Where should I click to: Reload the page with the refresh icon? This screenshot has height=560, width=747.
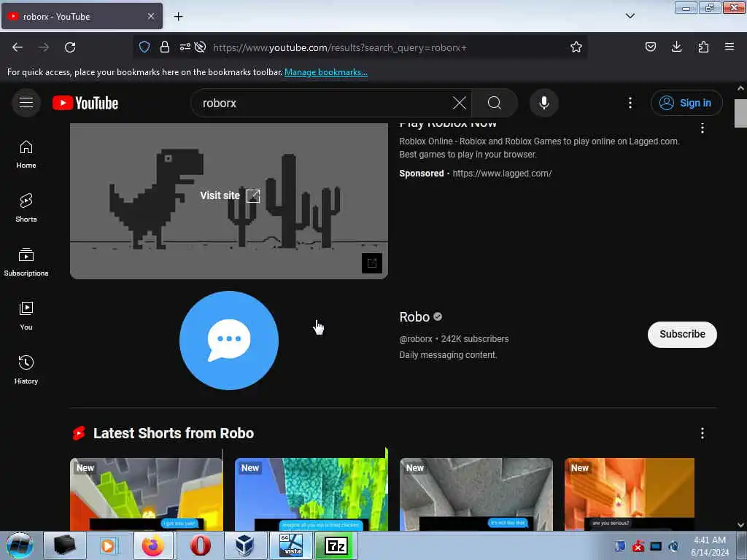[70, 47]
